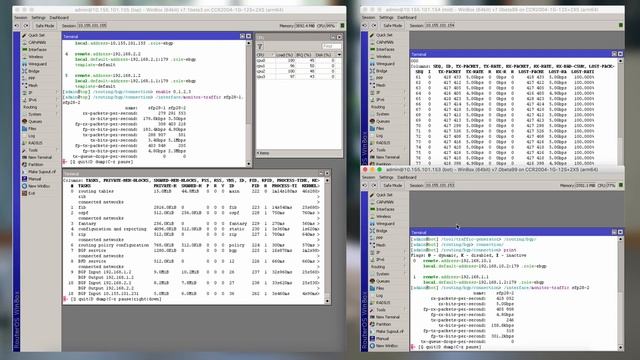The height and width of the screenshot is (360, 640).
Task: Toggle Safe Mode in the 10.155.101.153 window
Action: coord(392,186)
